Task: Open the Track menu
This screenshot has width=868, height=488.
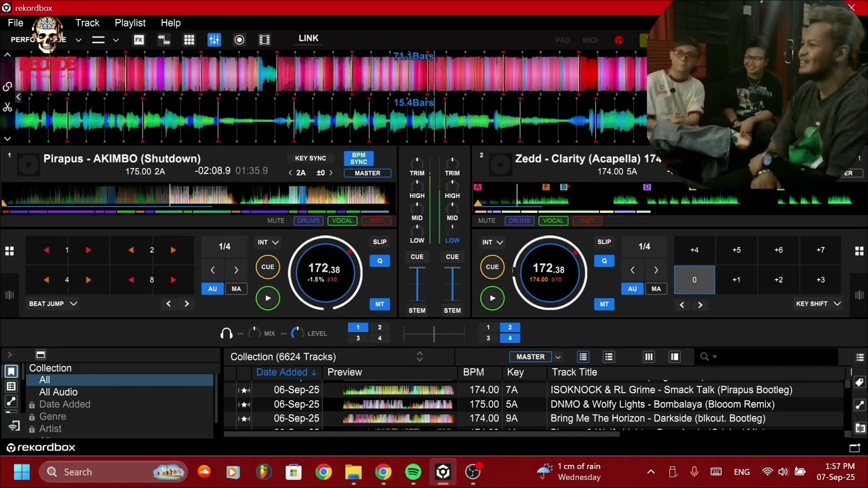Action: [87, 23]
